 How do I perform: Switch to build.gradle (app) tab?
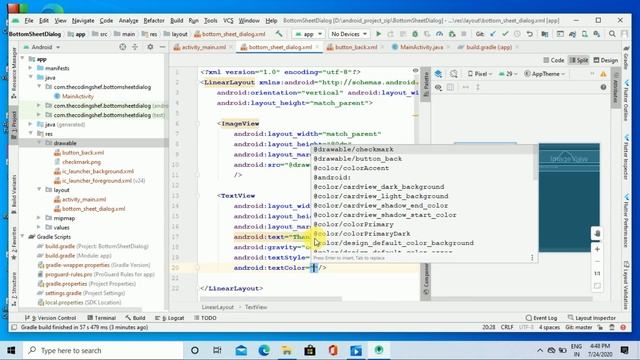(x=488, y=47)
